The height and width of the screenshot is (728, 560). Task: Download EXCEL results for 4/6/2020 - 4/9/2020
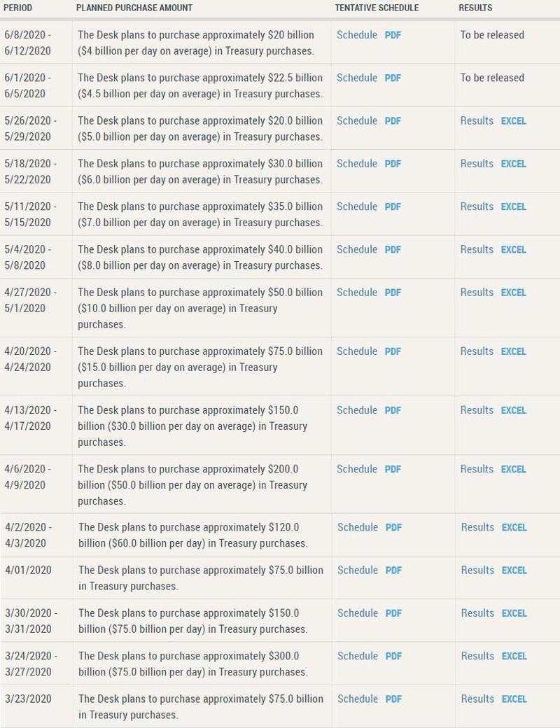pos(513,469)
